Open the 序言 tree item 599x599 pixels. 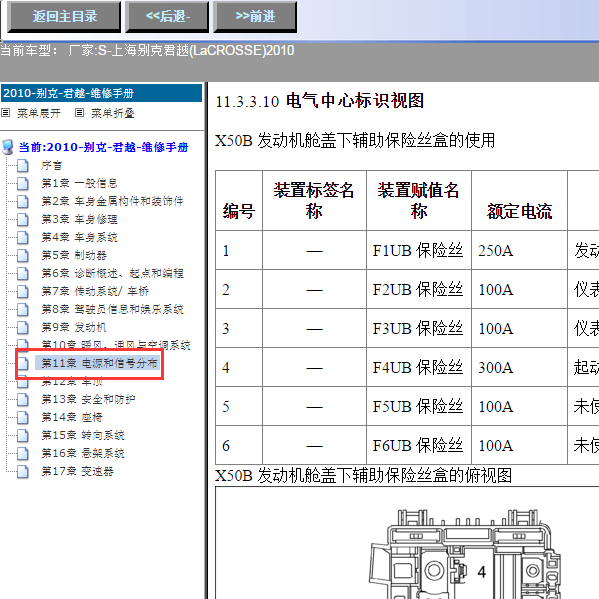click(52, 165)
